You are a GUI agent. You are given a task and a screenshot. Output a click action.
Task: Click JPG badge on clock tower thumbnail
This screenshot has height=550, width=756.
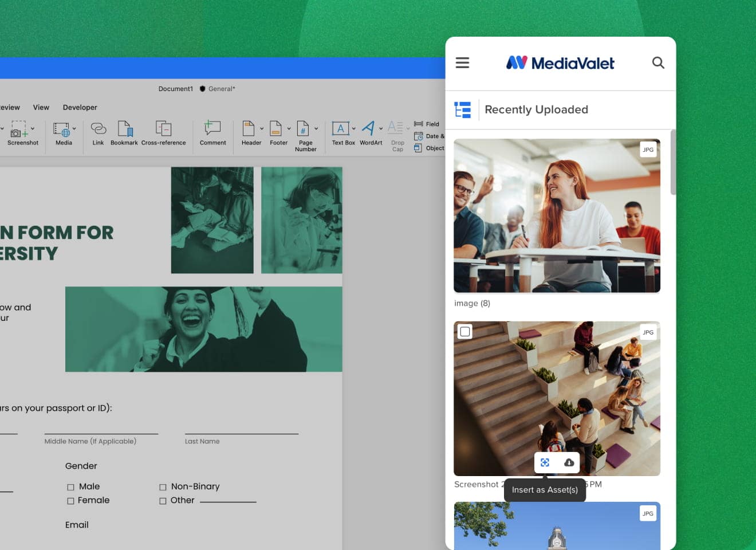(x=648, y=513)
